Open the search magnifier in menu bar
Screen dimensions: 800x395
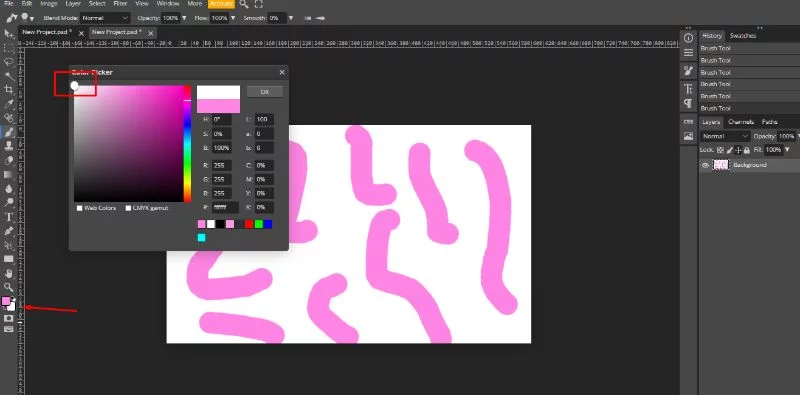point(244,4)
